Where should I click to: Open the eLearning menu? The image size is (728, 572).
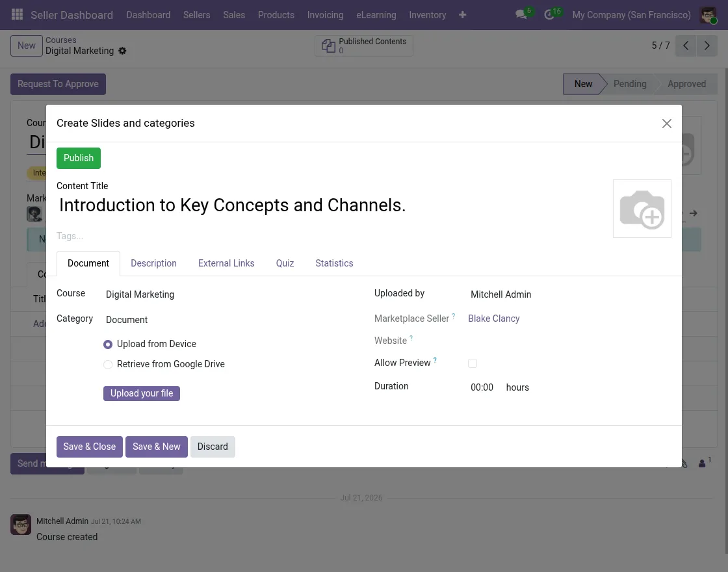tap(376, 15)
